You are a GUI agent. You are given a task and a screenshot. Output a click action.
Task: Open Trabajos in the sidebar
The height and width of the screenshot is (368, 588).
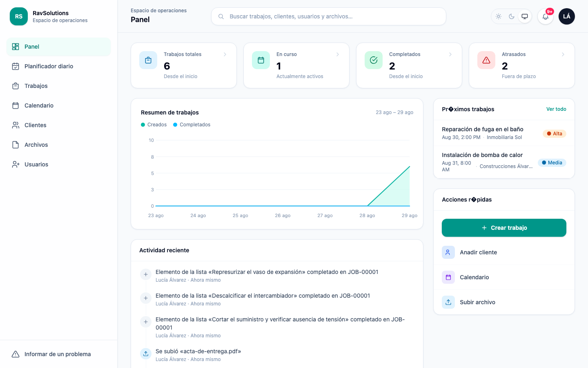pos(59,86)
